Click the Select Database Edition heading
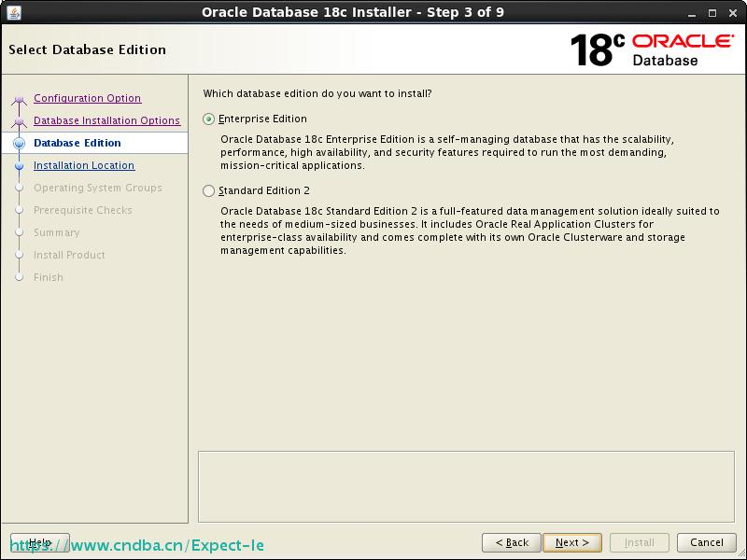Screen dimensions: 747x560 tap(87, 49)
